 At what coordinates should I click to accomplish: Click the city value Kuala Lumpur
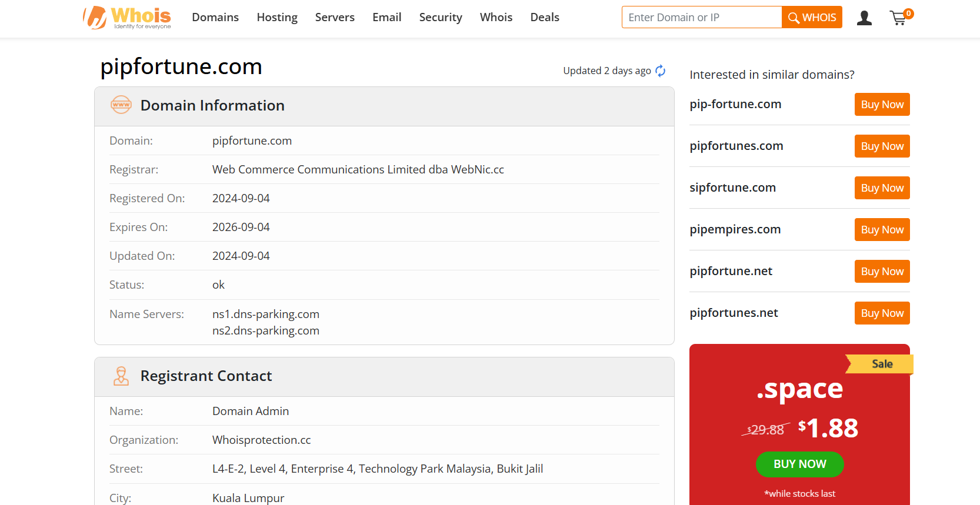point(248,498)
